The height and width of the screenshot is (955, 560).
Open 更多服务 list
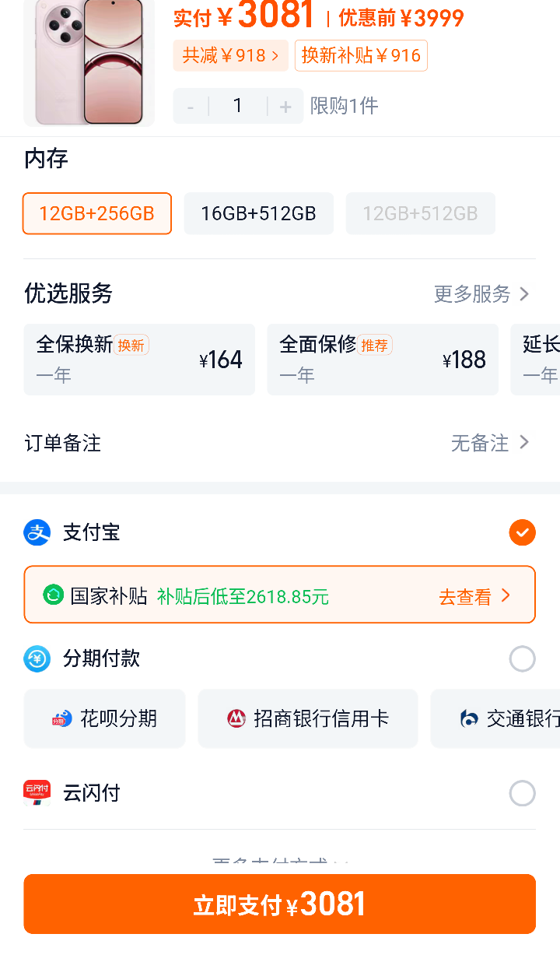[482, 293]
